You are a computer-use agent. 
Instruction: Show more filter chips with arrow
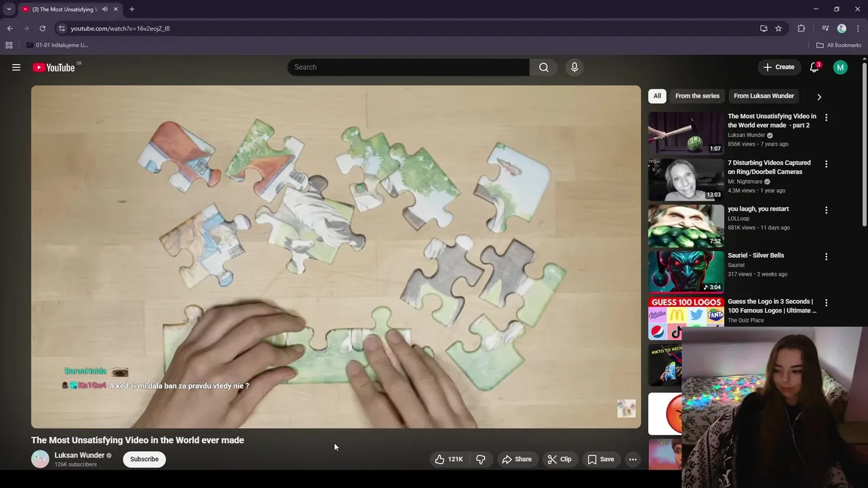pyautogui.click(x=819, y=96)
